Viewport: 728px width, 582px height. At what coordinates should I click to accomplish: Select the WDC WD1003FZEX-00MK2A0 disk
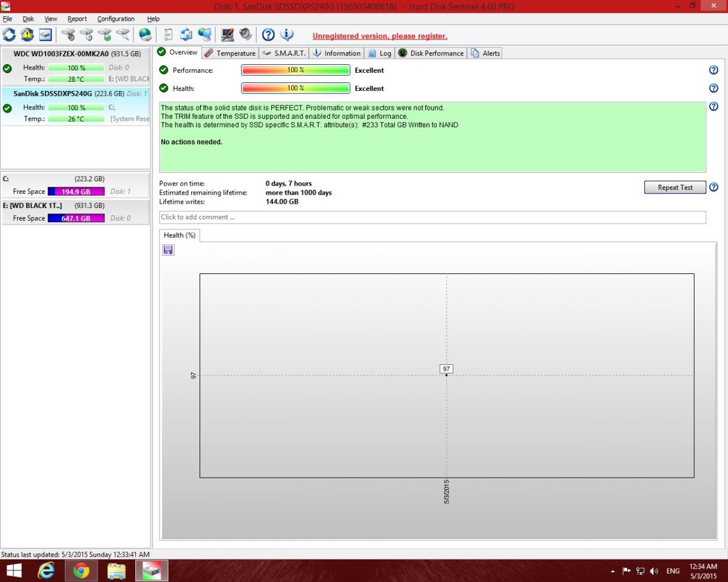(75, 67)
